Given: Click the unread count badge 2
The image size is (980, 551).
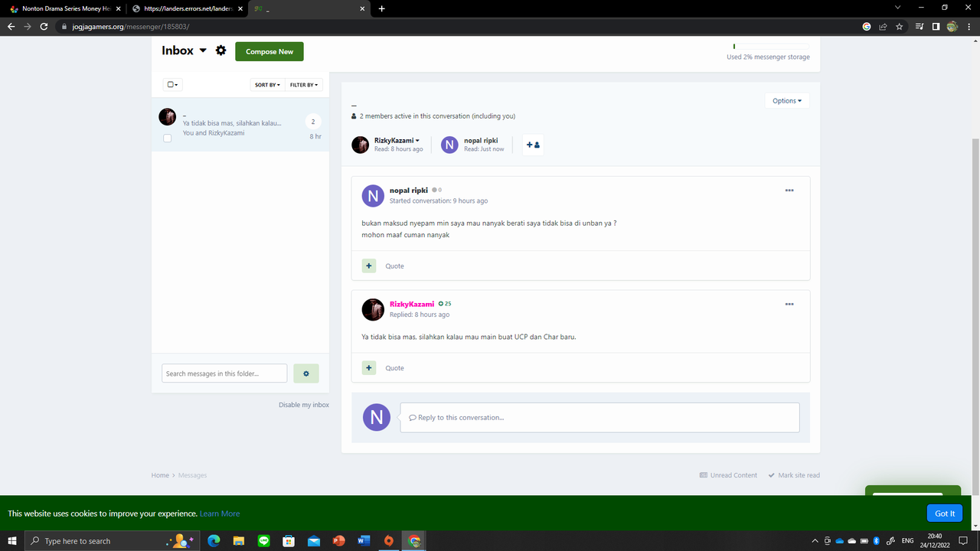Looking at the screenshot, I should (x=313, y=122).
